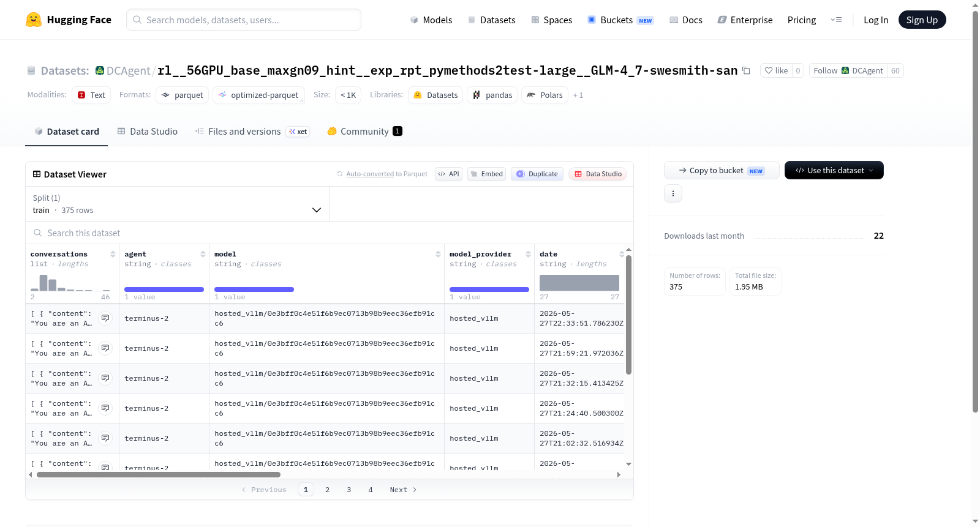Image resolution: width=980 pixels, height=527 pixels.
Task: Open the Use this dataset dropdown
Action: pos(834,170)
